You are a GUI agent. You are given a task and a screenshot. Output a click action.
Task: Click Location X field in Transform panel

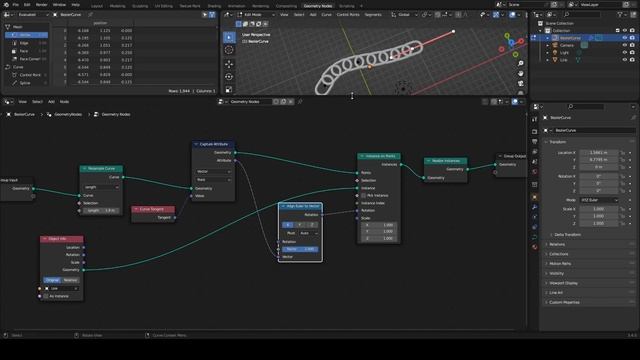coord(599,153)
